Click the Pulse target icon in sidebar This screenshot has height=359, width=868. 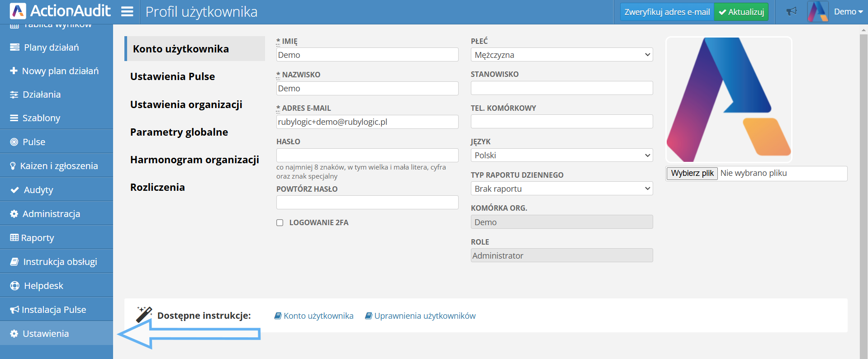(14, 142)
